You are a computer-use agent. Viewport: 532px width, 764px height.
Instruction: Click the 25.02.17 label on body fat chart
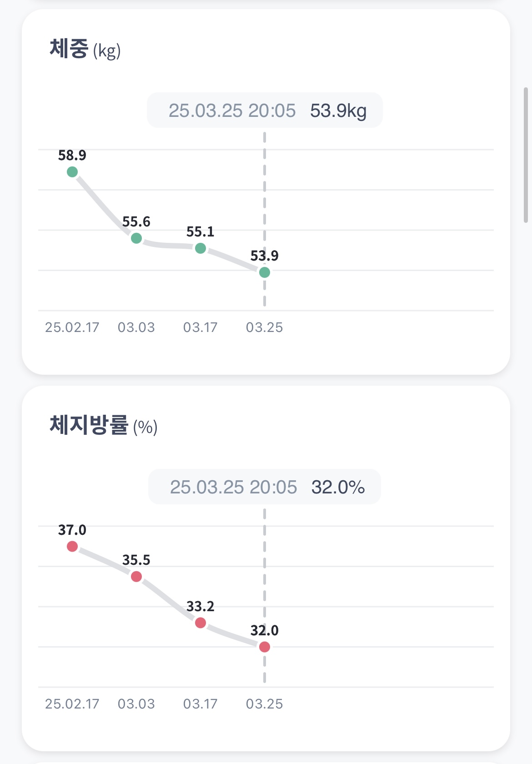click(72, 704)
